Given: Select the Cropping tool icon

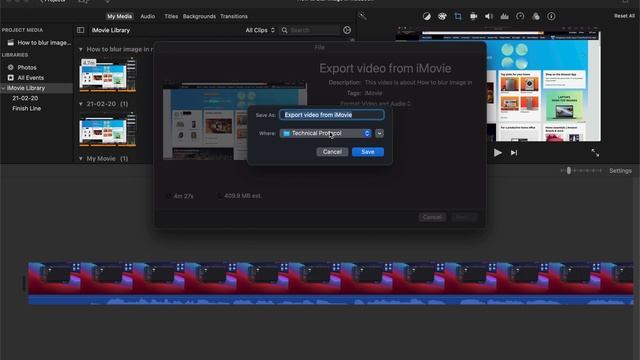Looking at the screenshot, I should pyautogui.click(x=458, y=16).
